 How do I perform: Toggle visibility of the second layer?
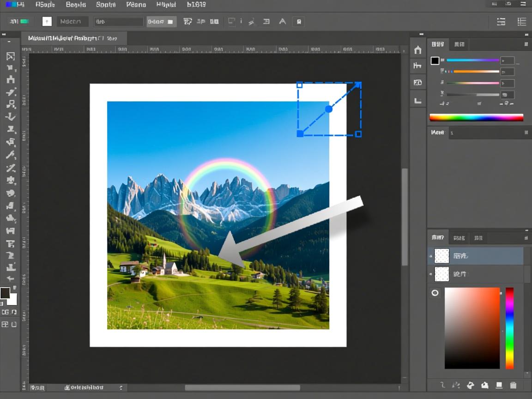tap(431, 274)
